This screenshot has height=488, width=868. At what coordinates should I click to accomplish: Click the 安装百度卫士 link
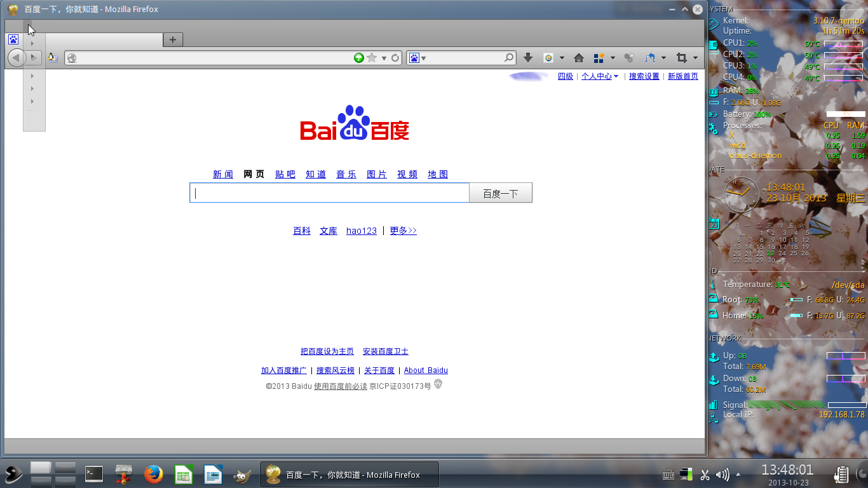[386, 351]
